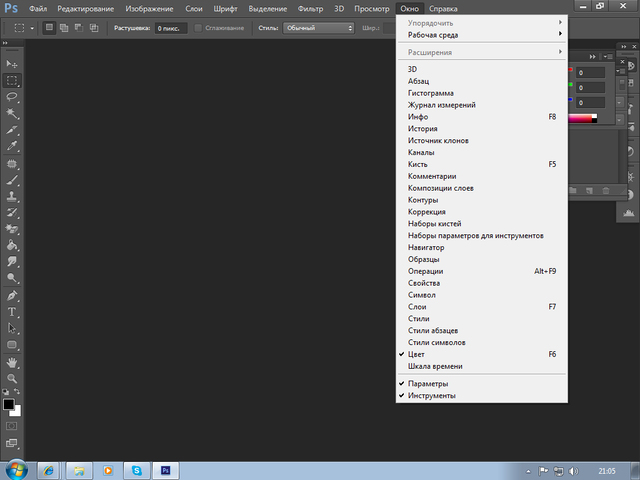The height and width of the screenshot is (480, 640).
Task: Open the Windows Start menu
Action: 16,470
